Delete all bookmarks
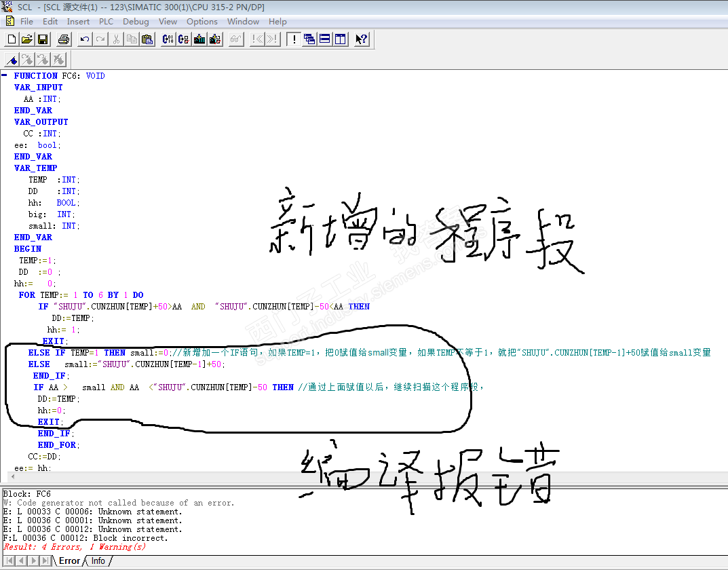 point(58,60)
